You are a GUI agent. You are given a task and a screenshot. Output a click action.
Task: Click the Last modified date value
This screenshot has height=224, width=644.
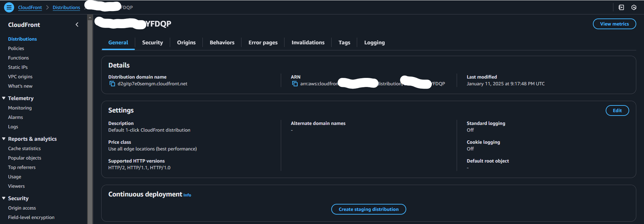pyautogui.click(x=505, y=84)
